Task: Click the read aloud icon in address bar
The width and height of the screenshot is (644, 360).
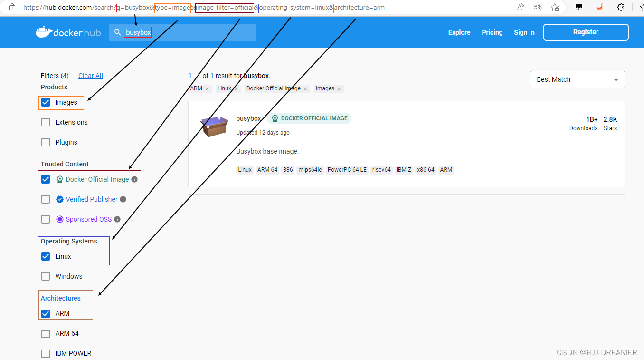Action: click(520, 7)
